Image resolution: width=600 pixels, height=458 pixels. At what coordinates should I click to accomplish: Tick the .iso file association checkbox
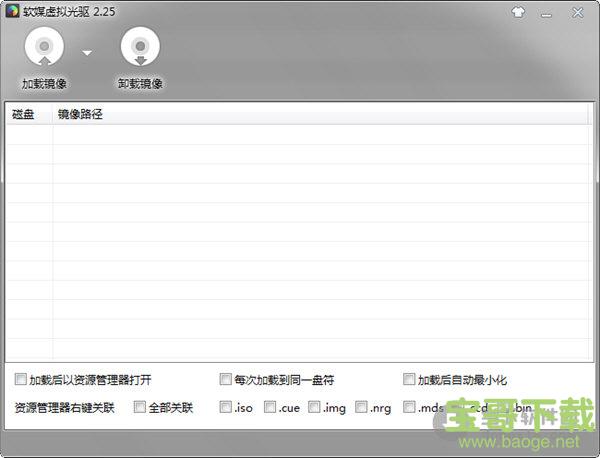click(225, 407)
